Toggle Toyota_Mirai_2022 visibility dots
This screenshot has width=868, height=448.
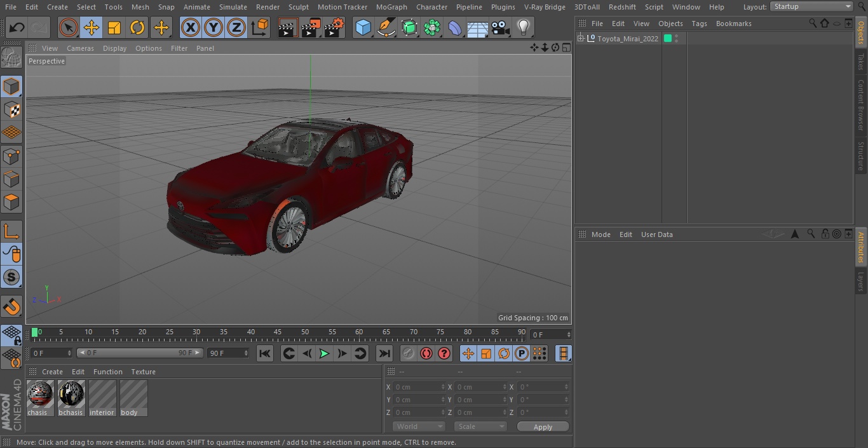point(677,39)
